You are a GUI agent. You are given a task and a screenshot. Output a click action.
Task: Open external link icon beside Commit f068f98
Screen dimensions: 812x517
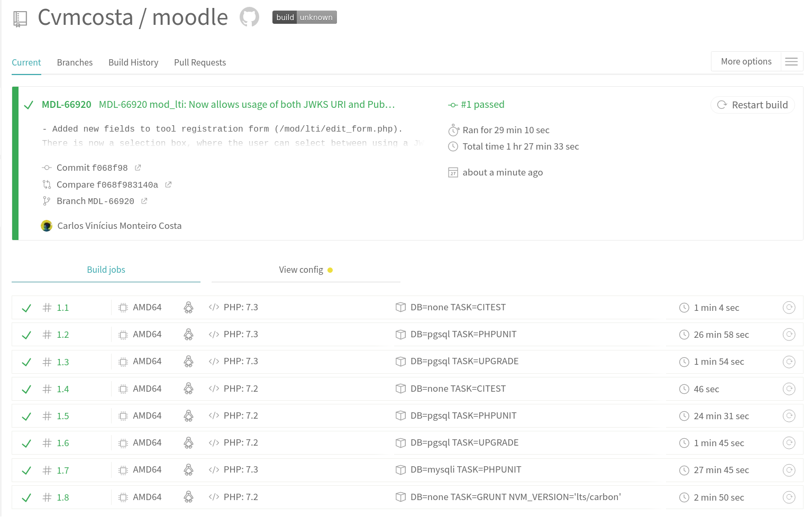click(x=138, y=168)
